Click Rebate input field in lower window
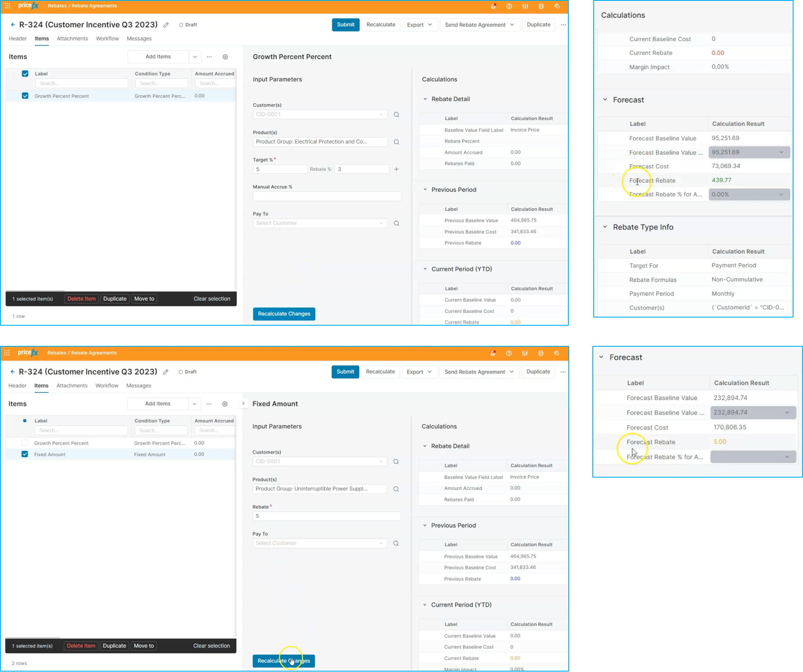803x672 pixels. [x=326, y=516]
